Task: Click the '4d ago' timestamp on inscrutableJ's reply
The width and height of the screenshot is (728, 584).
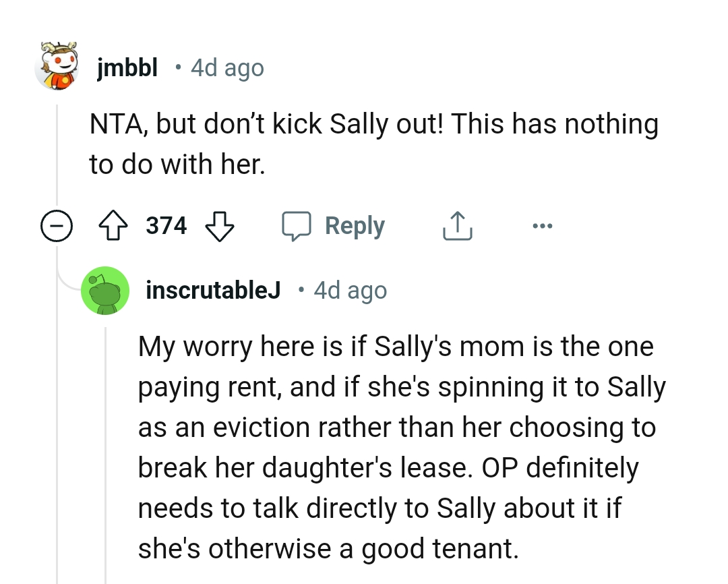Action: point(350,290)
